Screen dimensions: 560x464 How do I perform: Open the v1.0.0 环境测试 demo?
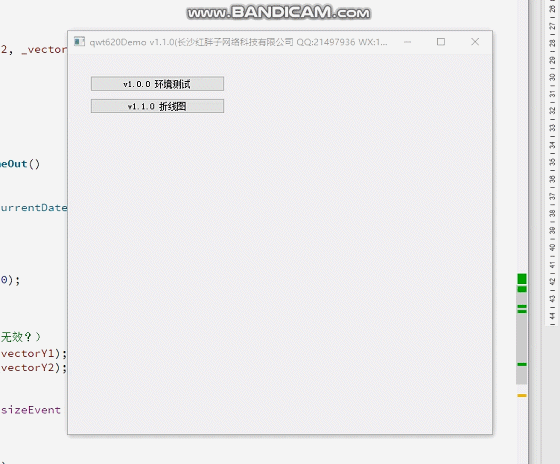(x=157, y=84)
